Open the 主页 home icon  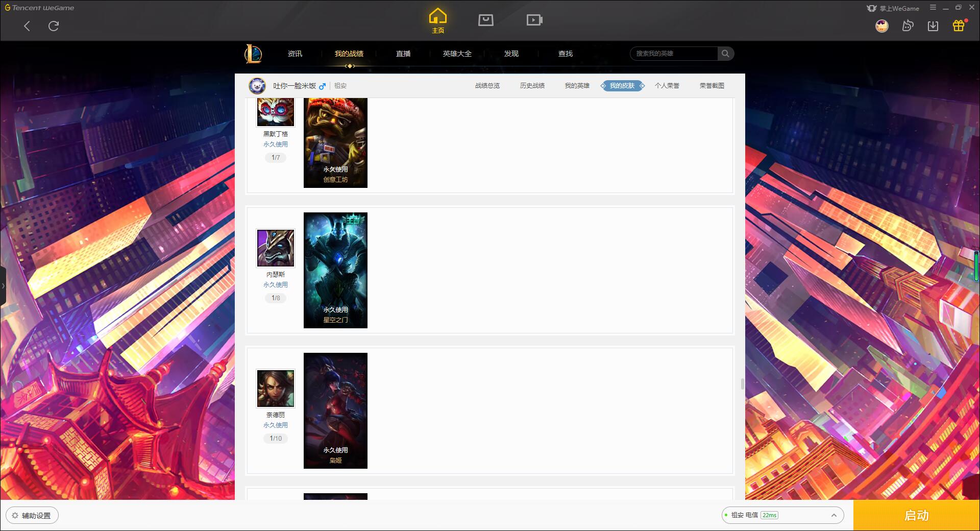(438, 21)
